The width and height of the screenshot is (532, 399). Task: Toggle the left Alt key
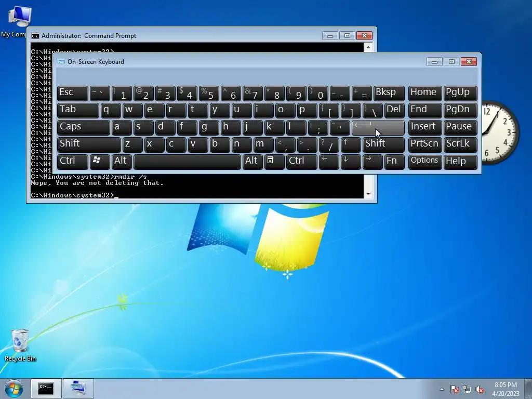pos(122,162)
